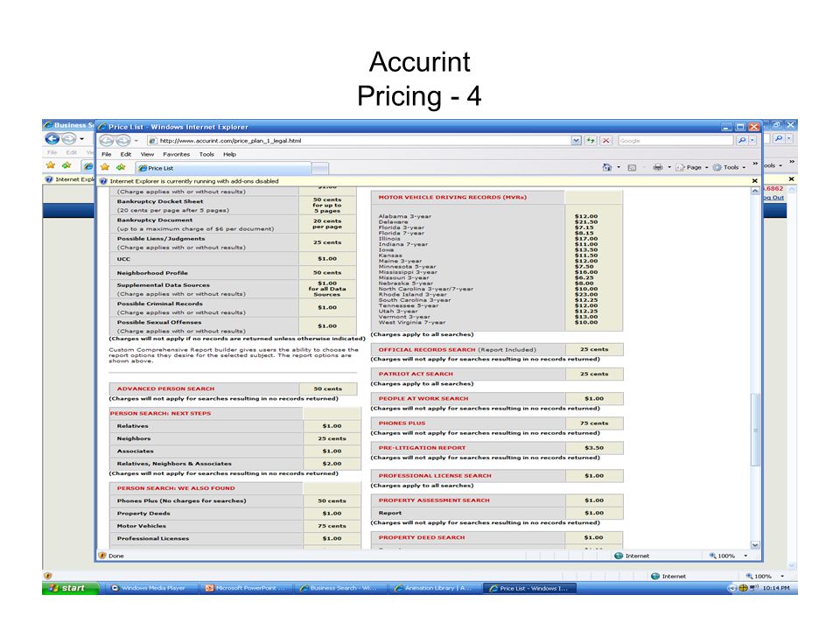Viewport: 840px width, 630px height.
Task: Expand the address bar history dropdown
Action: [x=576, y=140]
